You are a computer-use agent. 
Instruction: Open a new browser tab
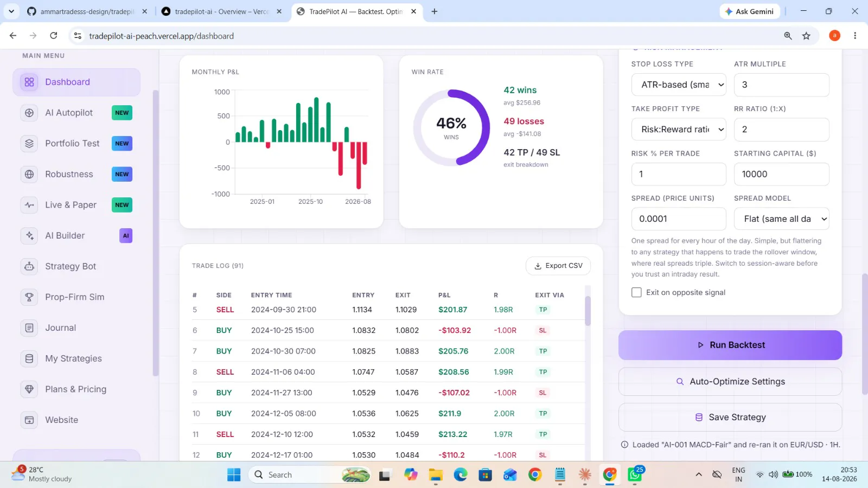click(x=435, y=11)
